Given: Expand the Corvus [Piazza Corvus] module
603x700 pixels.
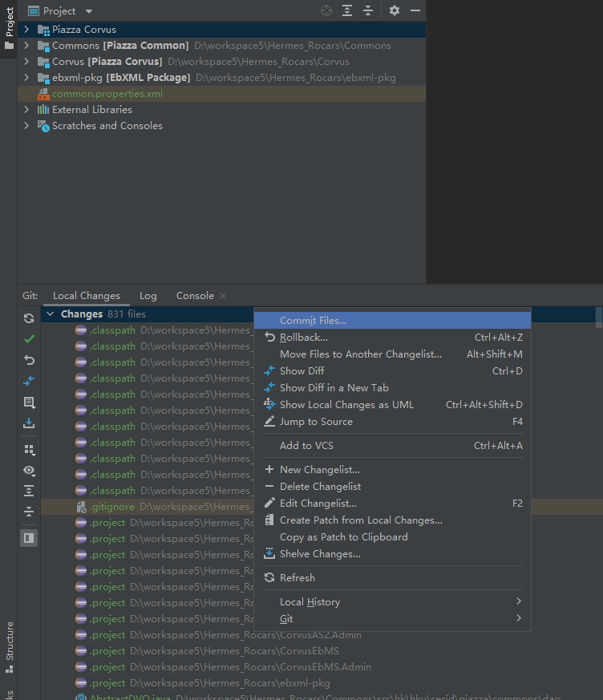Looking at the screenshot, I should 26,62.
